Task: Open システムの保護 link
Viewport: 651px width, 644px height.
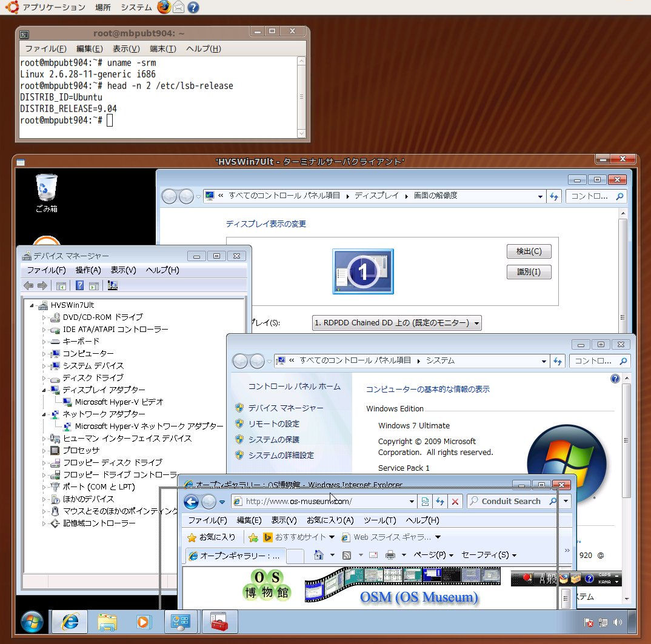Action: point(273,439)
